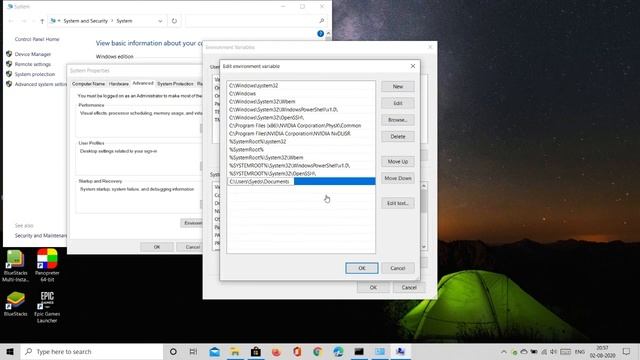Screen dimensions: 640x360
Task: Click Cancel in System Properties window
Action: pos(191,247)
